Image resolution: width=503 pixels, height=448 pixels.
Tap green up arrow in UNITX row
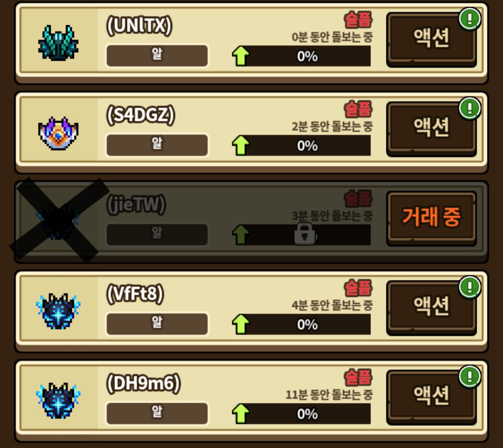point(241,56)
